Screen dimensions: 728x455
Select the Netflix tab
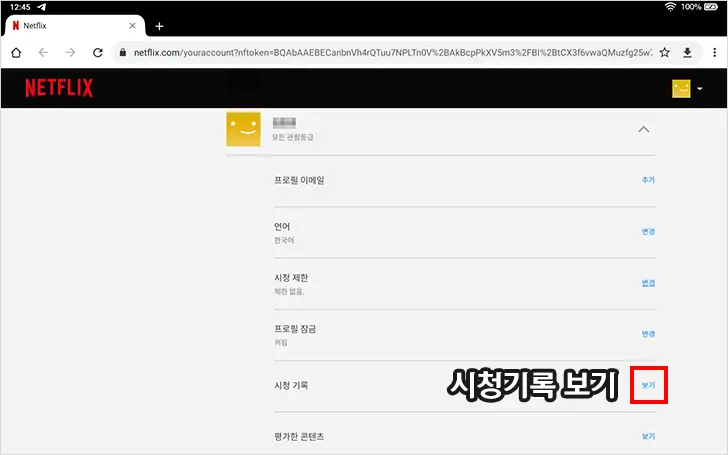point(75,26)
